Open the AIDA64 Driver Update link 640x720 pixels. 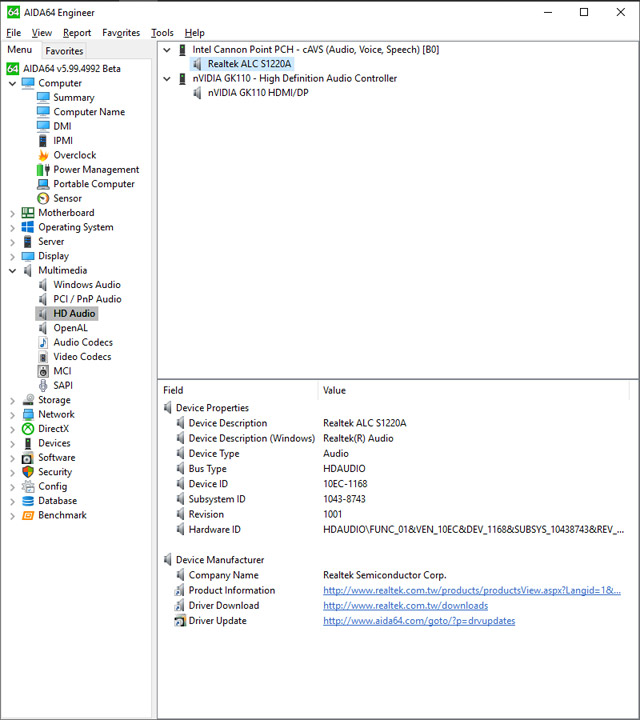click(419, 620)
